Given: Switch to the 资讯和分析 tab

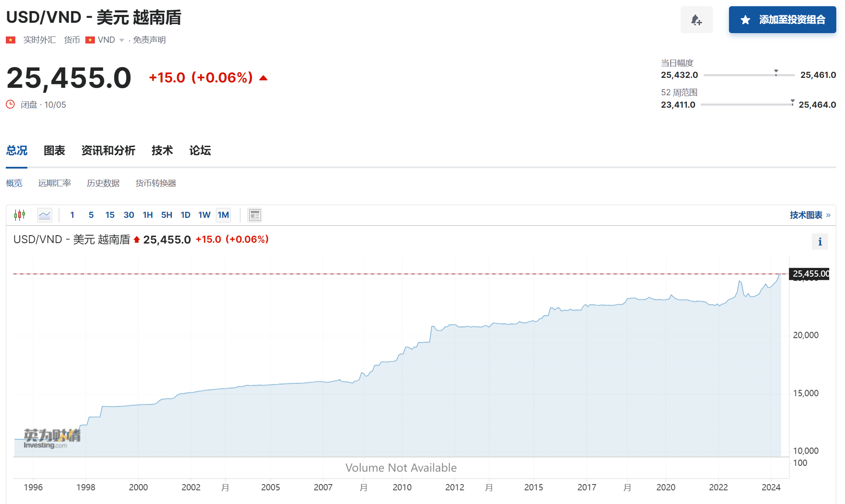Looking at the screenshot, I should (x=108, y=150).
